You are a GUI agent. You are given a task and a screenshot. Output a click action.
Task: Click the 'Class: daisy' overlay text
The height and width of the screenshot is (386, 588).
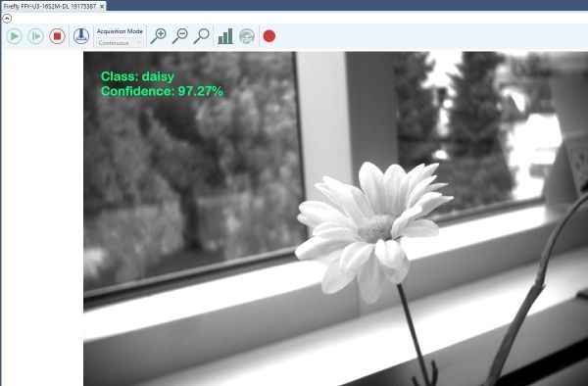[x=137, y=76]
